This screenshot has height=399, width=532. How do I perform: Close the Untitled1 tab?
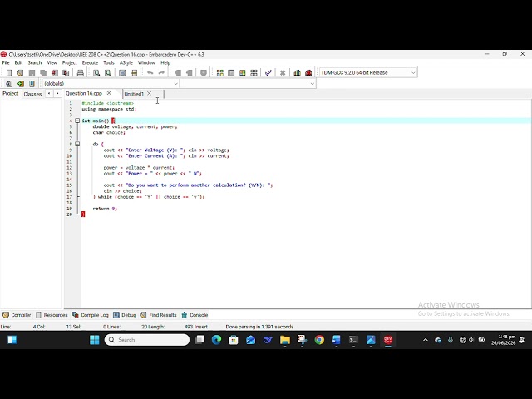tap(149, 93)
